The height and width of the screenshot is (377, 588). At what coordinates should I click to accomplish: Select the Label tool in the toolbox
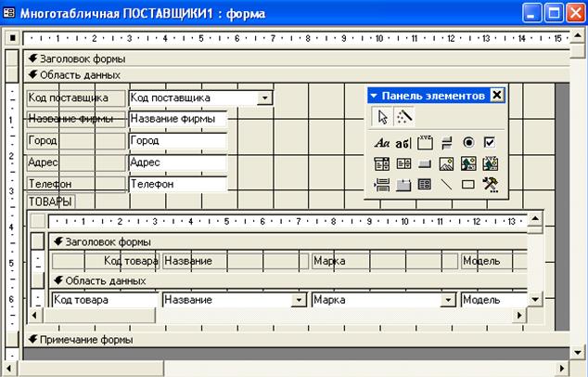(381, 143)
